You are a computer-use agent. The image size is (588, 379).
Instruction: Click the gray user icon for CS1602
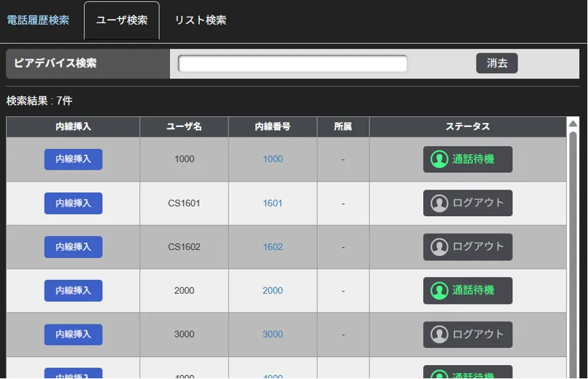tap(439, 247)
